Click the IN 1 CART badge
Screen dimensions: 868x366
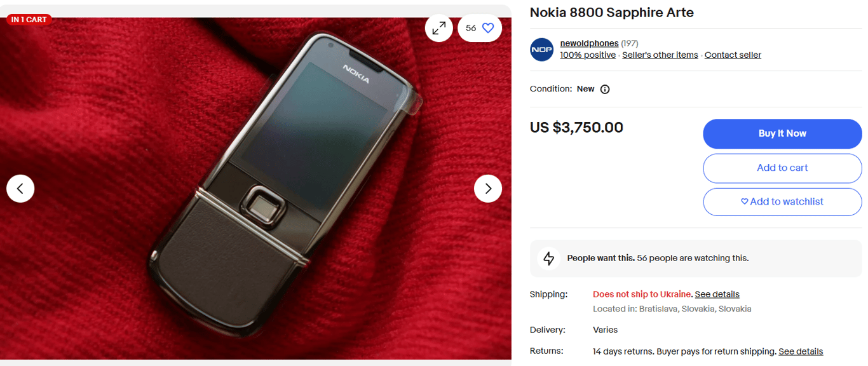[29, 19]
